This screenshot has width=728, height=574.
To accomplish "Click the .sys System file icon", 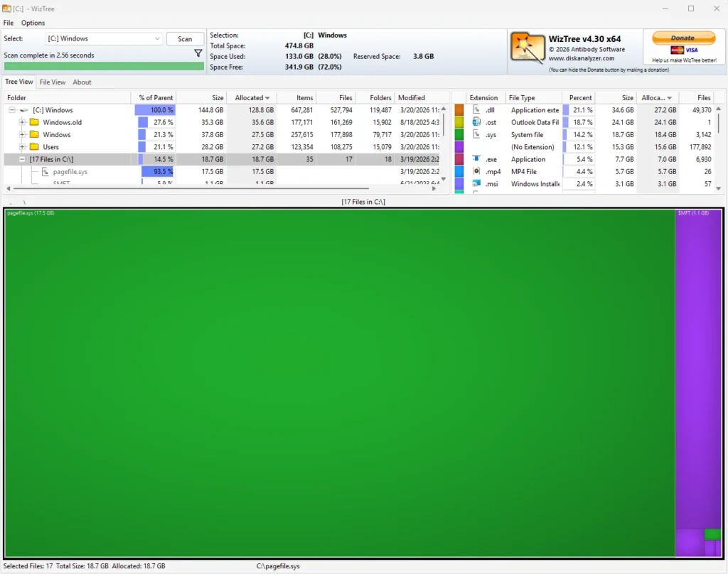I will pos(476,134).
